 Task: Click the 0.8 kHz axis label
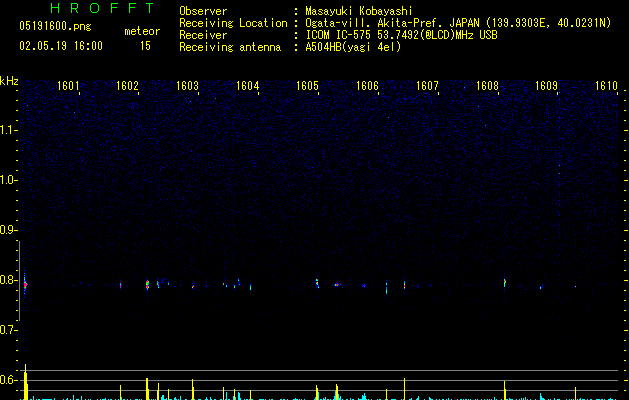pyautogui.click(x=8, y=280)
